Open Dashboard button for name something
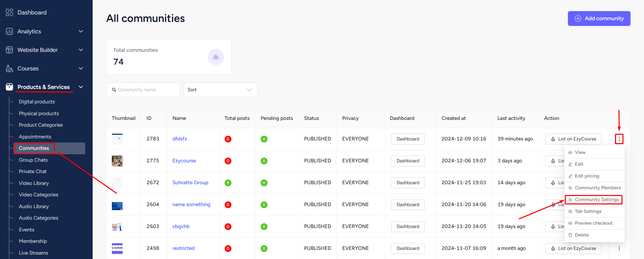This screenshot has height=259, width=644. click(408, 204)
